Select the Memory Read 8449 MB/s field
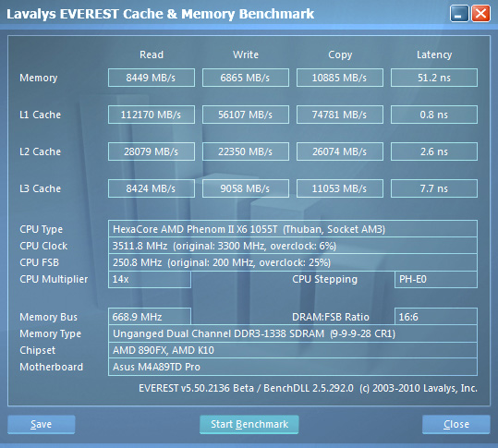The width and height of the screenshot is (498, 448). (152, 78)
